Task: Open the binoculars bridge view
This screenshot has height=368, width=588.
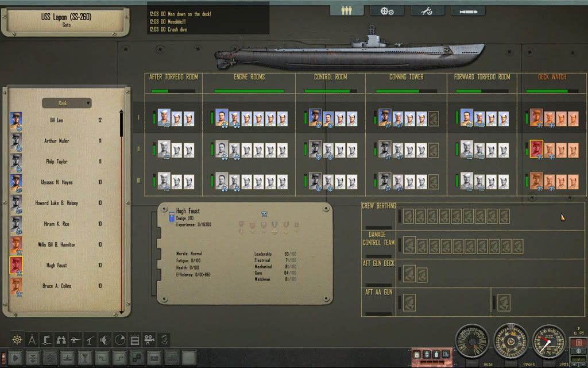Action: (61, 340)
